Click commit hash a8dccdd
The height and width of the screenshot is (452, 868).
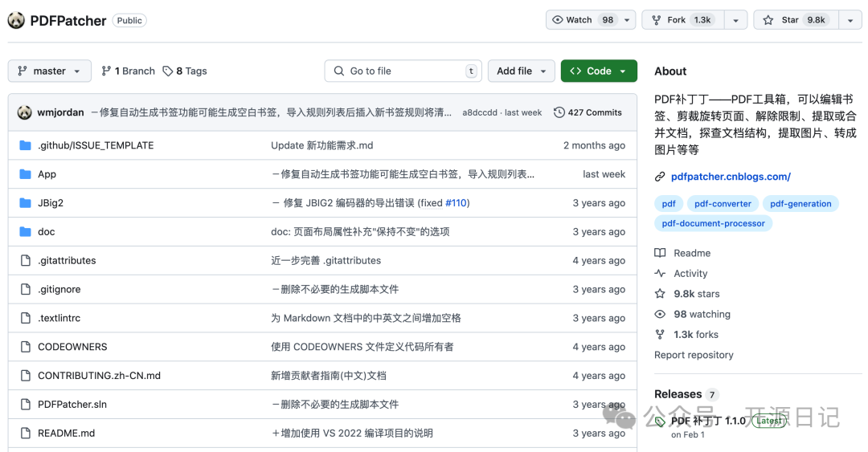click(x=479, y=112)
